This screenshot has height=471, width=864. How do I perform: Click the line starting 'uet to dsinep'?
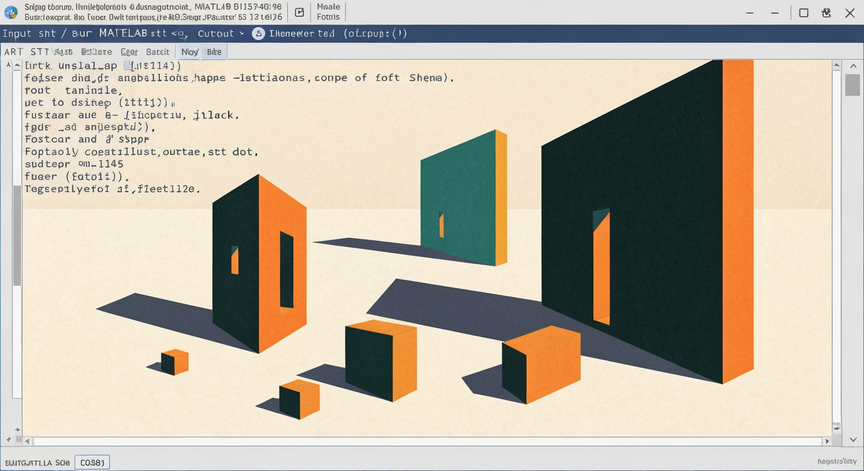tap(100, 102)
